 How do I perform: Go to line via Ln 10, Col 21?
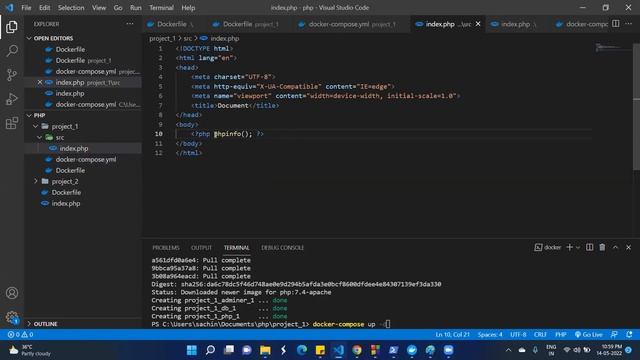(452, 335)
